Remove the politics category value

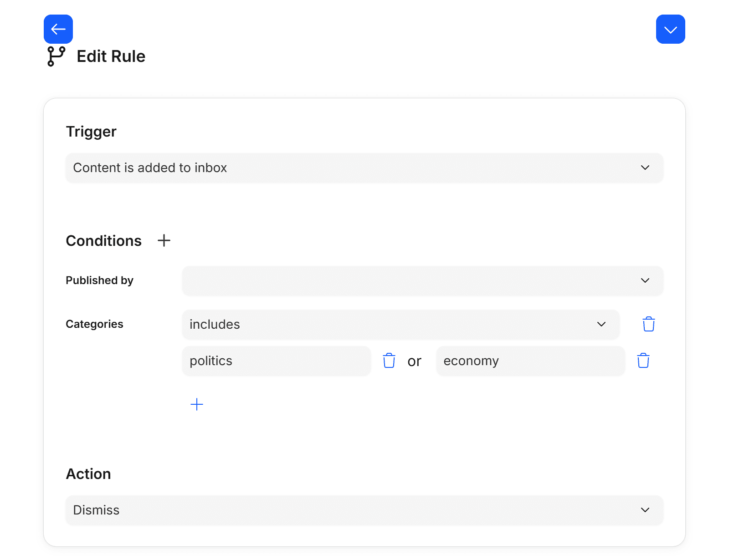(389, 361)
